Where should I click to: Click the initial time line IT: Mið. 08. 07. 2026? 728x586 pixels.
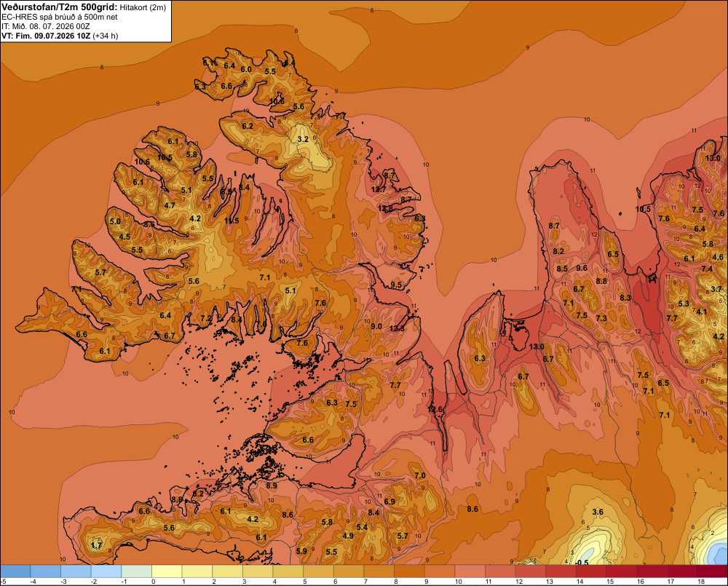point(45,26)
